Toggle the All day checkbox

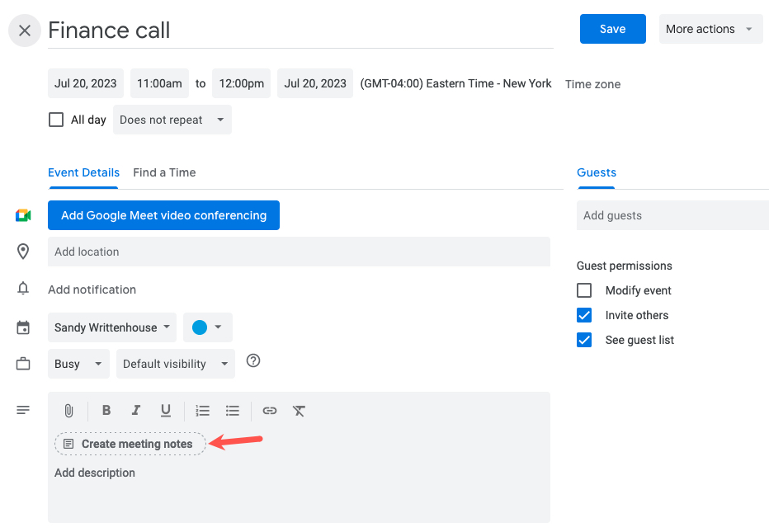click(x=55, y=119)
